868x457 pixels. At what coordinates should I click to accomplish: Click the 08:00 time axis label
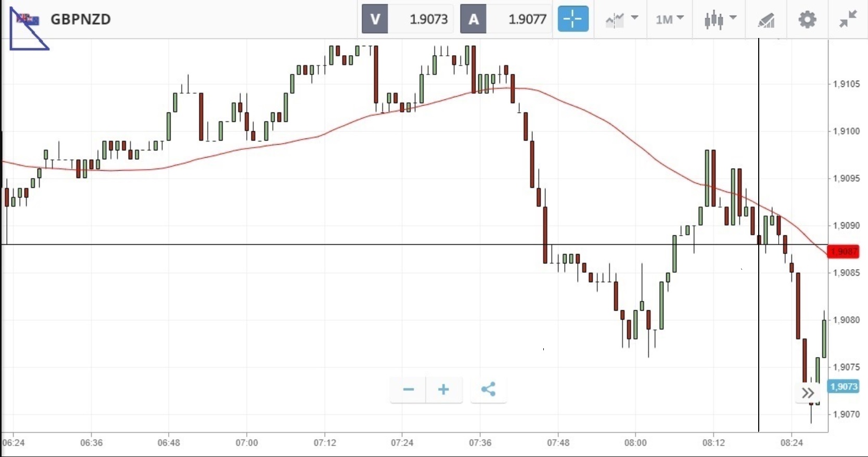(x=635, y=443)
